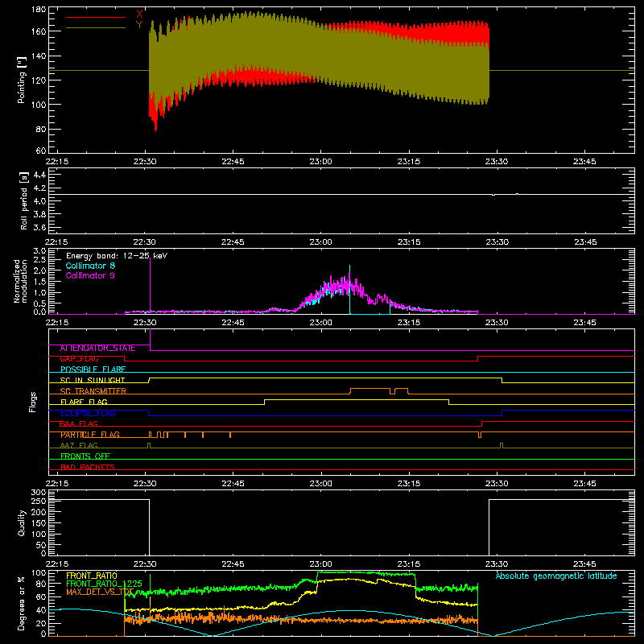Click the 'Degrees or %' axis title

[21, 603]
